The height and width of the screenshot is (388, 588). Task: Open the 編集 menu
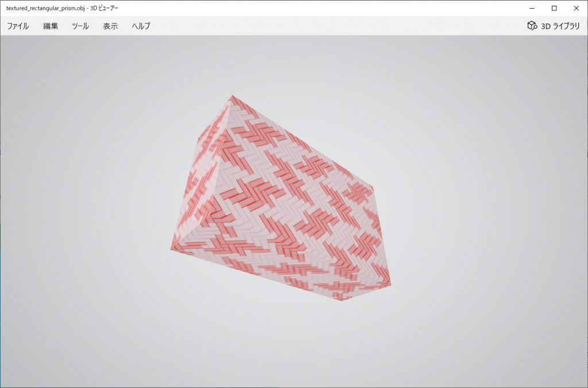pyautogui.click(x=51, y=26)
